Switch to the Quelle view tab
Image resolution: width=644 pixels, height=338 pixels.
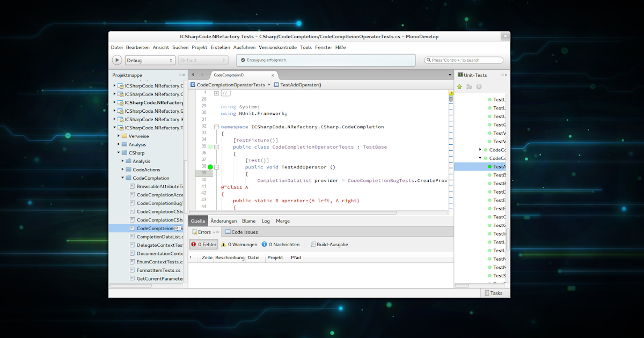tap(198, 221)
